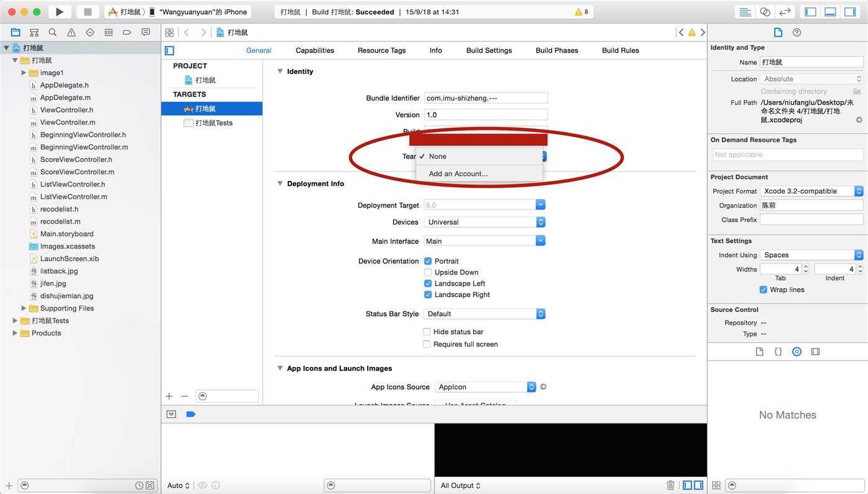Open the Breakpoint navigator
The height and width of the screenshot is (494, 868).
coord(127,32)
